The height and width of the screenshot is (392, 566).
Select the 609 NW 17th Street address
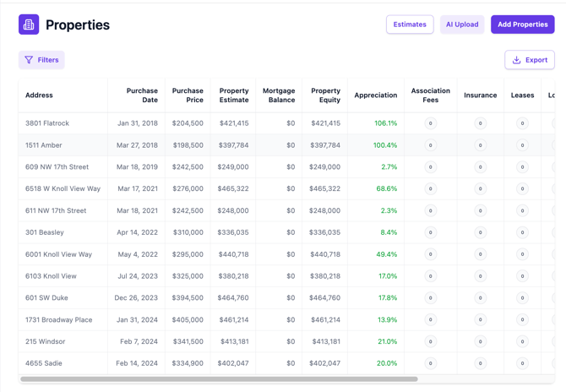pos(57,167)
